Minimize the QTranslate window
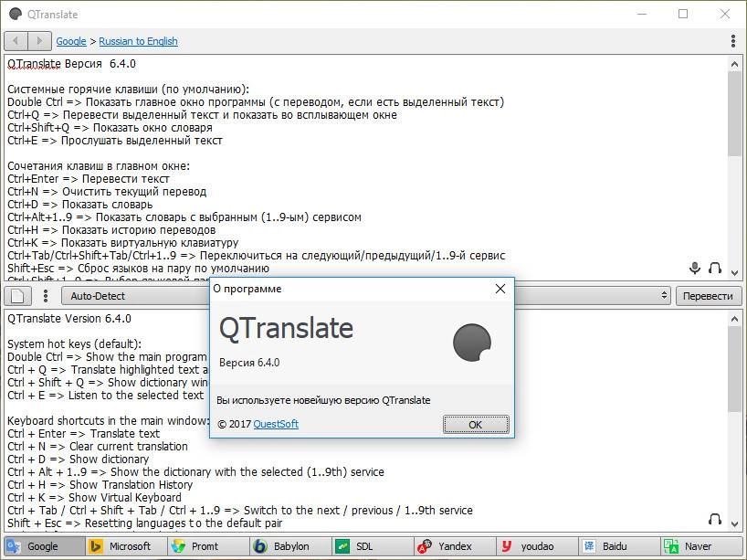 click(642, 14)
